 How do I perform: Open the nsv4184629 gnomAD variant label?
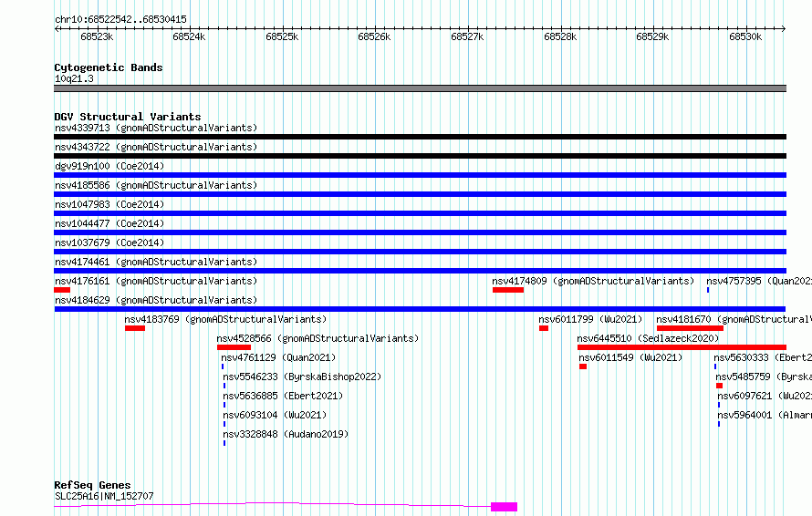click(156, 300)
